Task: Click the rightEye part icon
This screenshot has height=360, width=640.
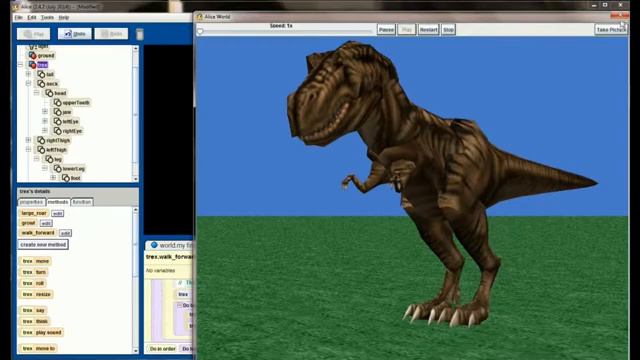Action: [x=57, y=131]
